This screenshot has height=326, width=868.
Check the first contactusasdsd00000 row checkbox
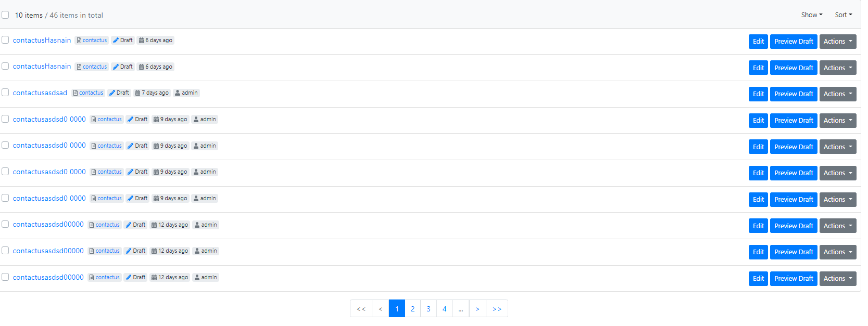5,224
